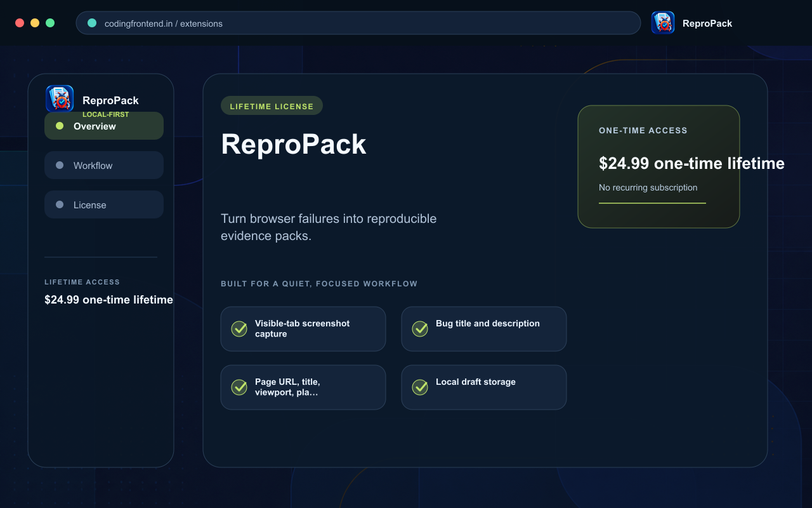Click the large ReproPack heading

pyautogui.click(x=294, y=144)
